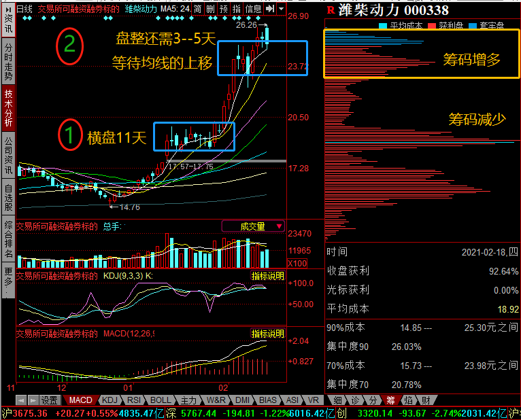Click the 深 index 5767.44 in status bar

(199, 413)
